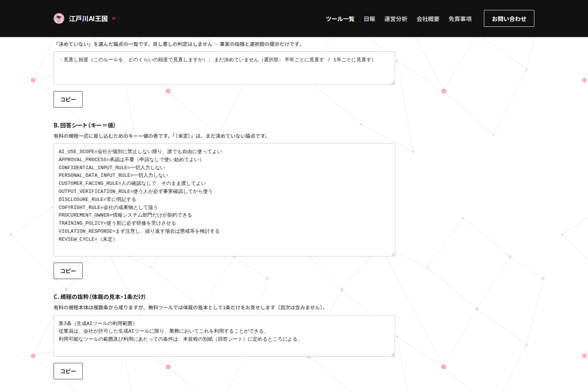Image resolution: width=588 pixels, height=392 pixels.
Task: Open the 免責事項 link
Action: [460, 19]
